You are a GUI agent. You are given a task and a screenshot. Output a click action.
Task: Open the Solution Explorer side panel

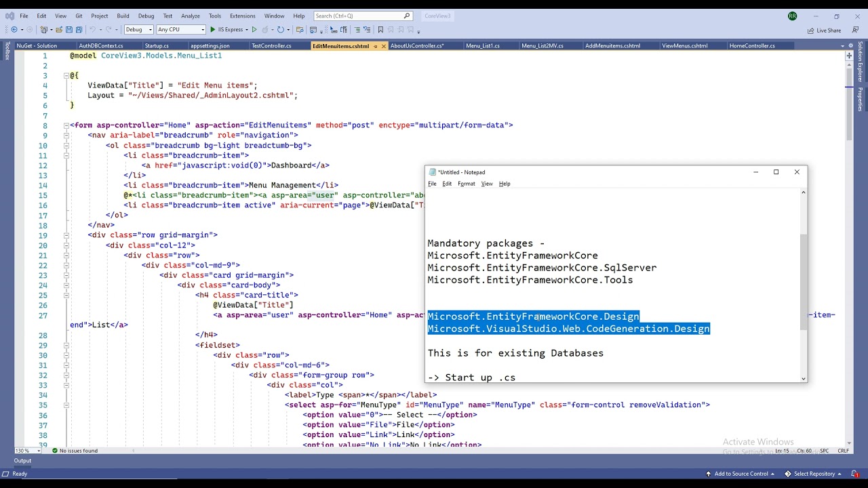(x=861, y=62)
